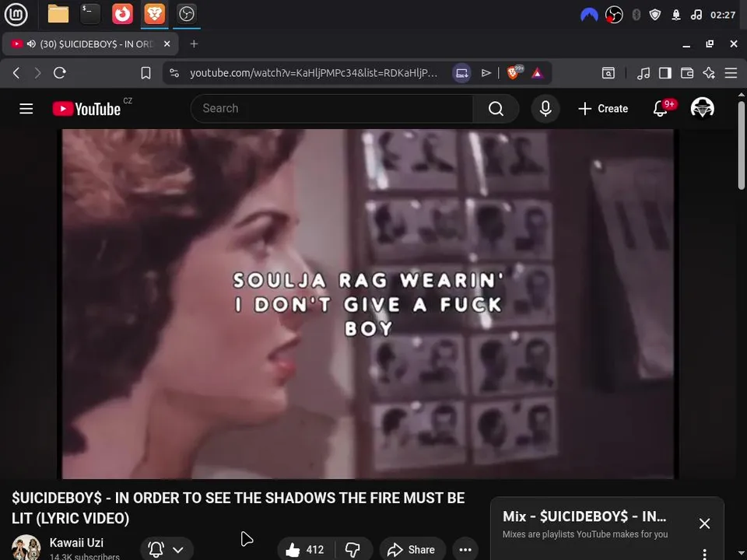747x560 pixels.
Task: Open the YouTube notifications bell with 9+
Action: point(661,109)
